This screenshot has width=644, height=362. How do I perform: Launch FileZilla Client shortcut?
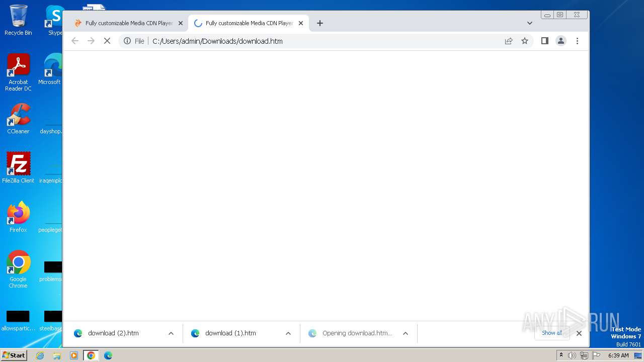click(x=18, y=168)
